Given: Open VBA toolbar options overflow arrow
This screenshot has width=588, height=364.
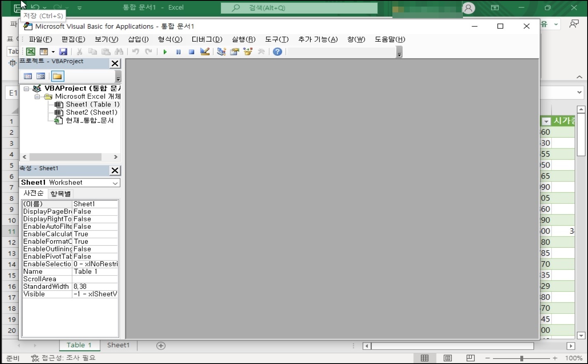Looking at the screenshot, I should point(399,52).
